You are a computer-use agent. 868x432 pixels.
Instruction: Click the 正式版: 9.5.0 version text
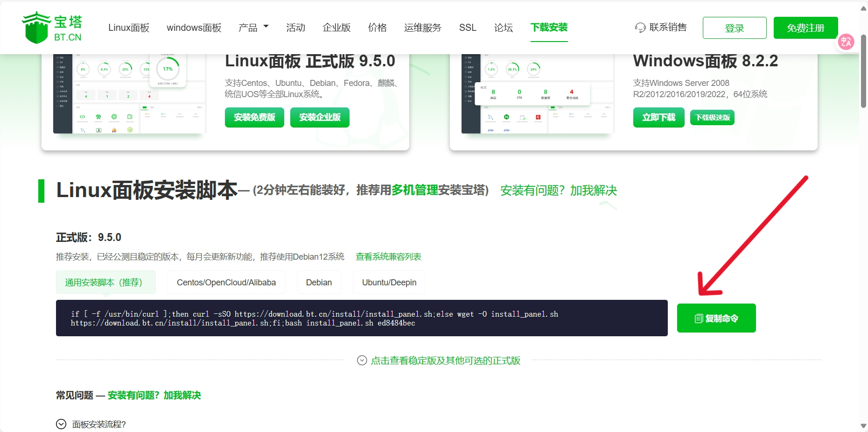click(x=89, y=237)
